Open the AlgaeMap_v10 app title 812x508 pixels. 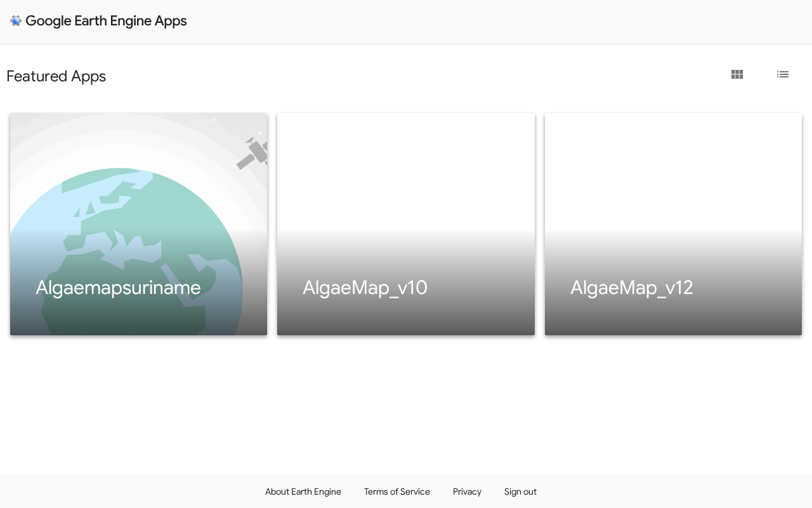(365, 288)
